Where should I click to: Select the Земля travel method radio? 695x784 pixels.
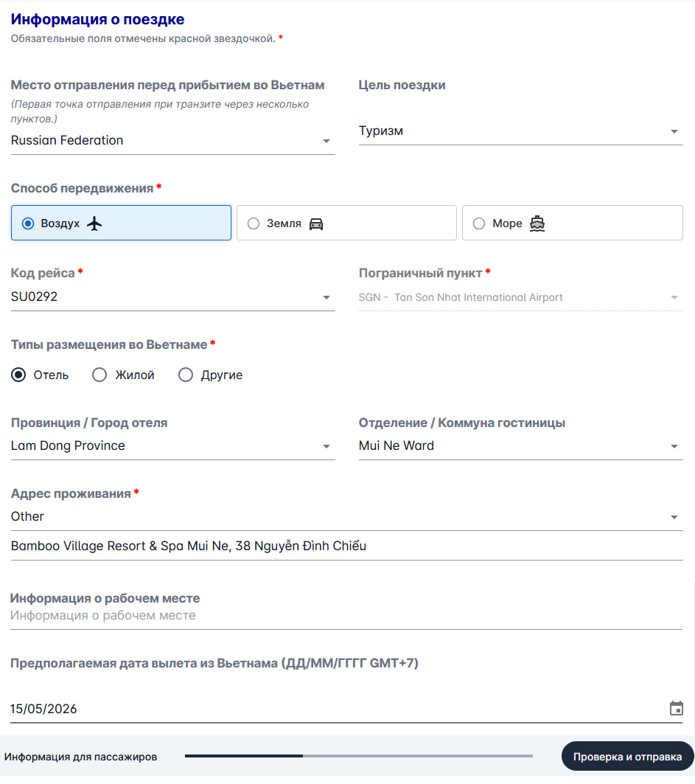(x=254, y=223)
